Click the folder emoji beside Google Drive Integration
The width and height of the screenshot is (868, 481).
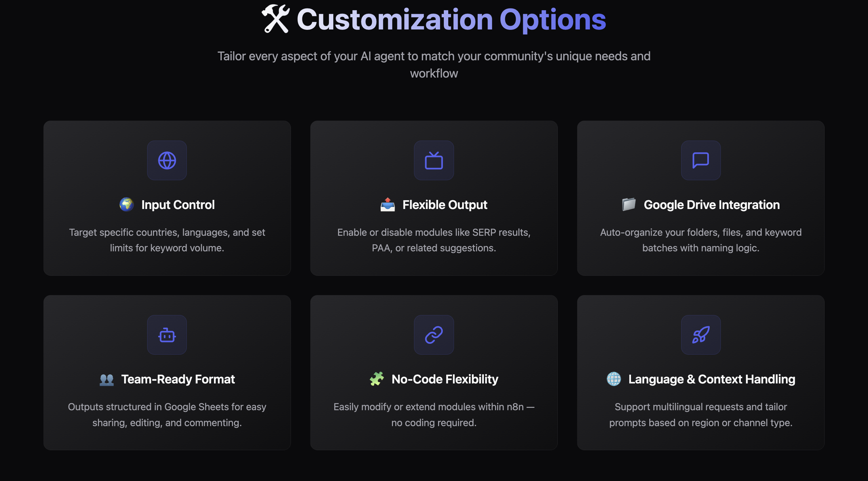[629, 205]
